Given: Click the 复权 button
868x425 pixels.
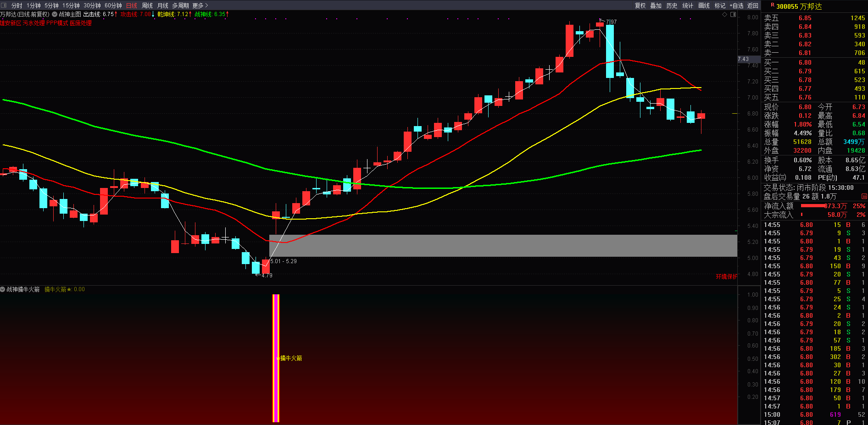Looking at the screenshot, I should tap(640, 6).
